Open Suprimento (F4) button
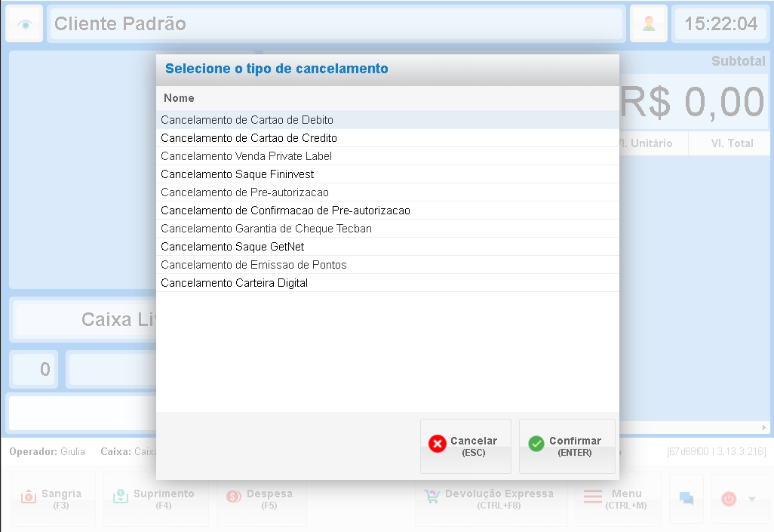The image size is (774, 532). coord(156,499)
